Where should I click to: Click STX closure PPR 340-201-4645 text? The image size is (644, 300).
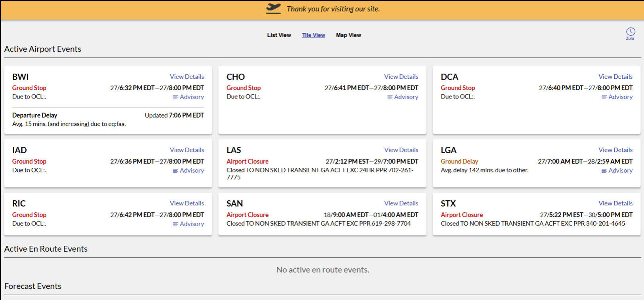(x=533, y=224)
